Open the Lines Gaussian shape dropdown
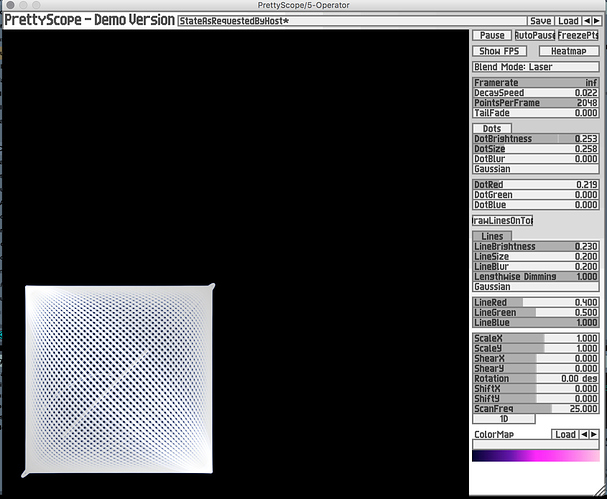607x499 pixels. click(x=536, y=287)
